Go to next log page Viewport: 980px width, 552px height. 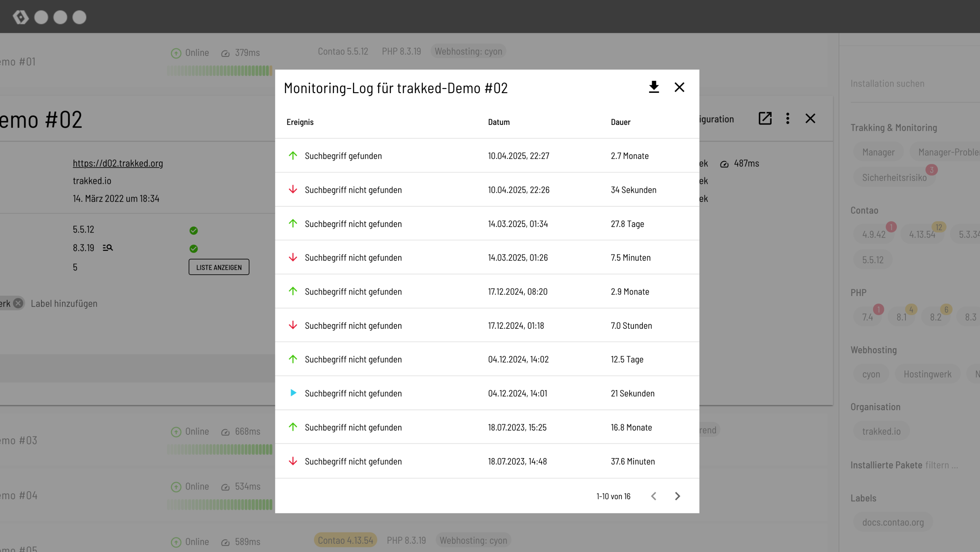pos(677,496)
